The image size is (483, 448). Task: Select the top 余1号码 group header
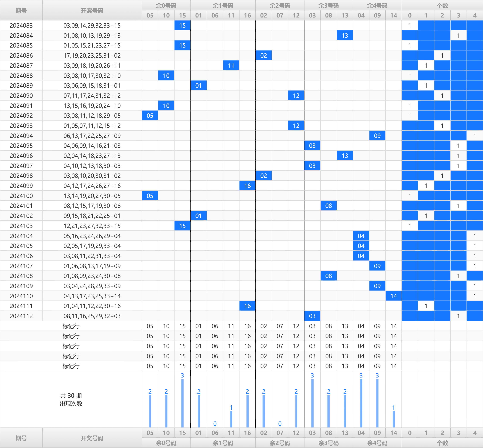tap(223, 5)
